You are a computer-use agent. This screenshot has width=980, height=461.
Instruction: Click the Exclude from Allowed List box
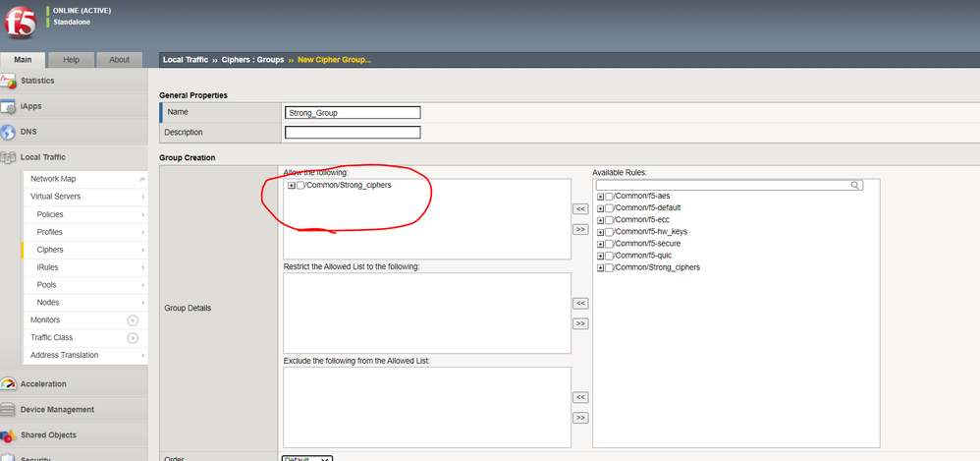pos(427,407)
